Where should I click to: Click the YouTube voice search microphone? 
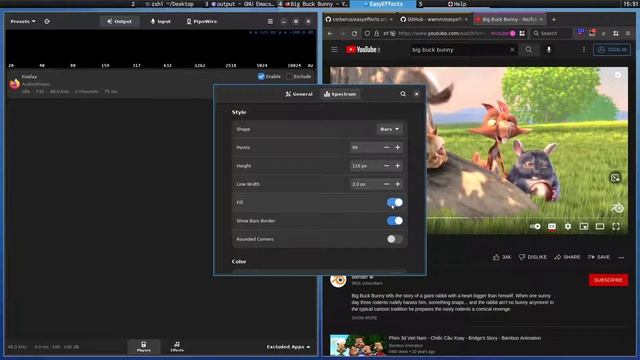[549, 50]
